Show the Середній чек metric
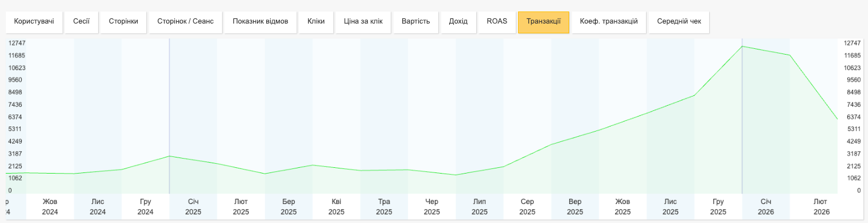Viewport: 868px width, 223px height. pyautogui.click(x=679, y=22)
